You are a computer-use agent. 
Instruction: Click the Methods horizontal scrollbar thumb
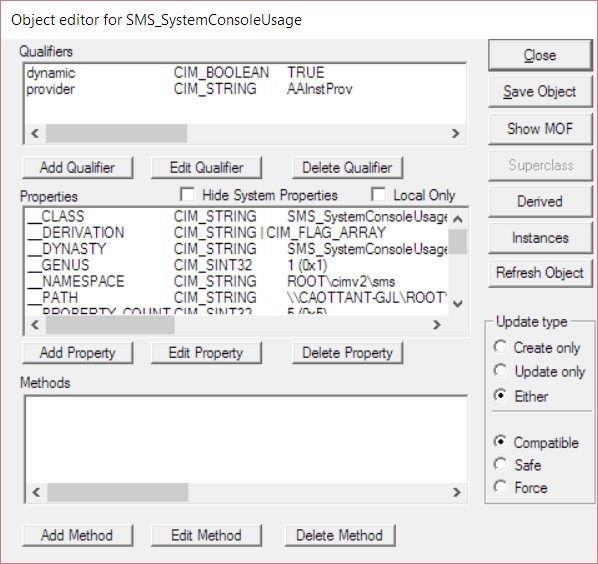[x=117, y=492]
